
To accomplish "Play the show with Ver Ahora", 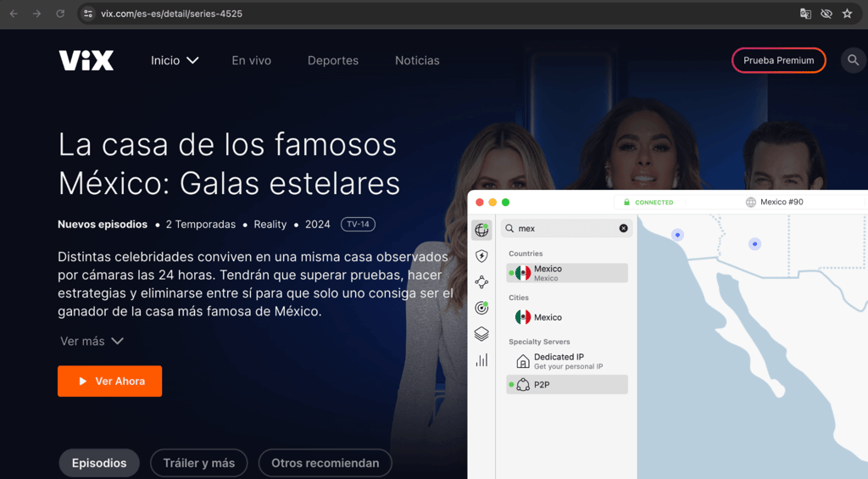I will (109, 381).
